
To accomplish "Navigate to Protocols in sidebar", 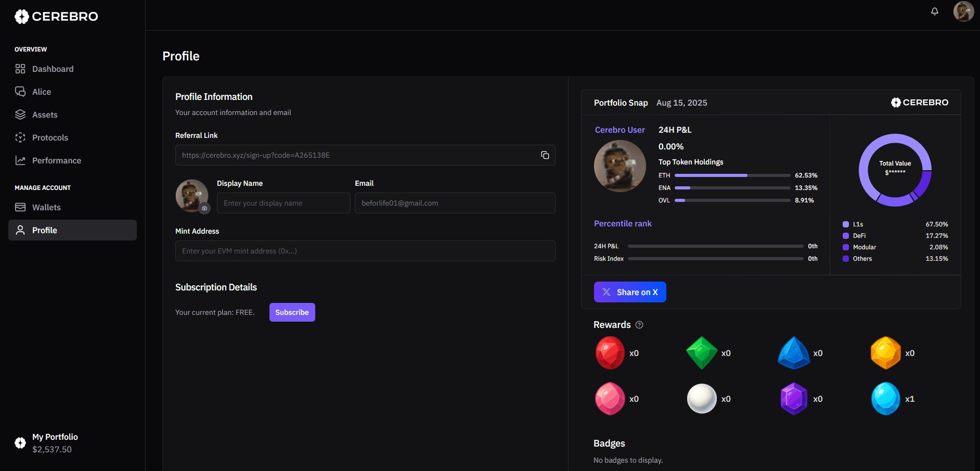I will pos(50,137).
